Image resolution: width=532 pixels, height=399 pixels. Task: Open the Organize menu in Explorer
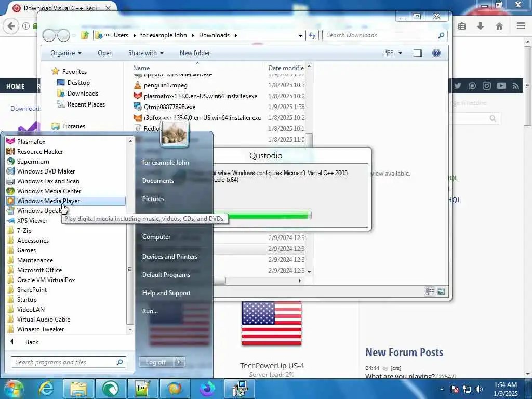click(66, 53)
